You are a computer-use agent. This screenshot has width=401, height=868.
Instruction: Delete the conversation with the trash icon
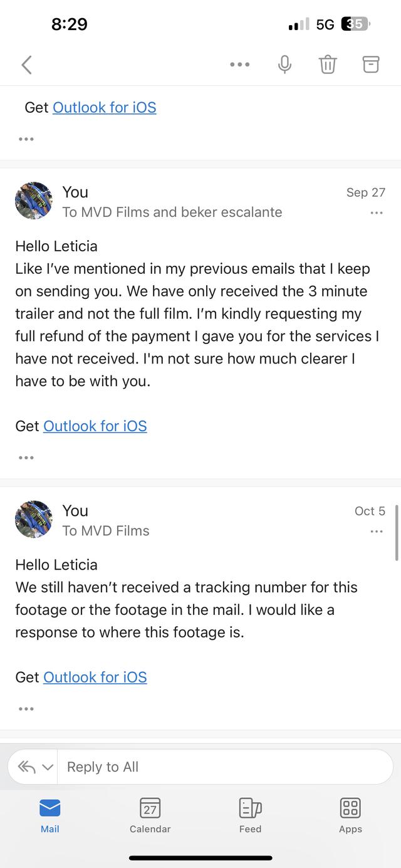[x=328, y=65]
